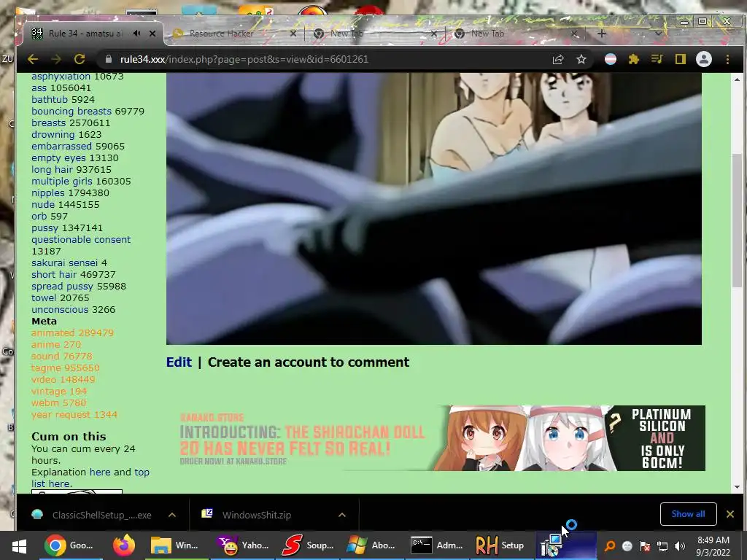747x560 pixels.
Task: Toggle the browser side panel
Action: click(681, 59)
